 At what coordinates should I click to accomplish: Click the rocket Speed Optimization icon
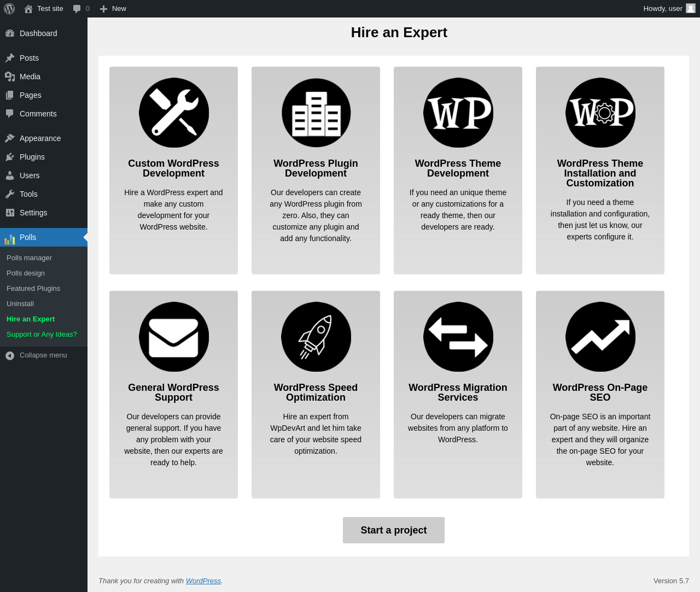coord(316,337)
